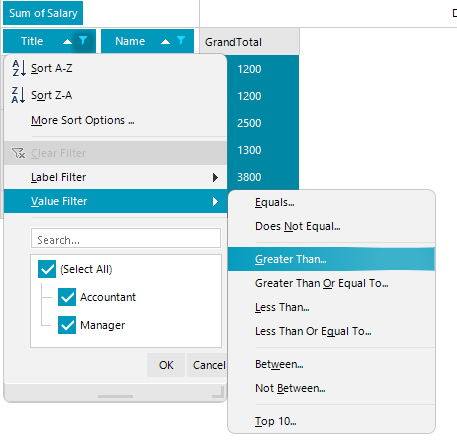Click the Sort Z-A icon
The image size is (457, 447).
tap(19, 95)
